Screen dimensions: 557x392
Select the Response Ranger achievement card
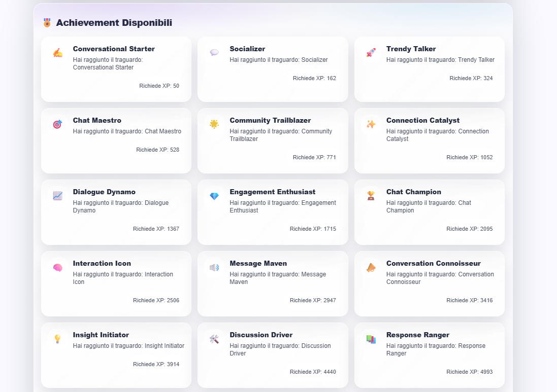click(429, 355)
